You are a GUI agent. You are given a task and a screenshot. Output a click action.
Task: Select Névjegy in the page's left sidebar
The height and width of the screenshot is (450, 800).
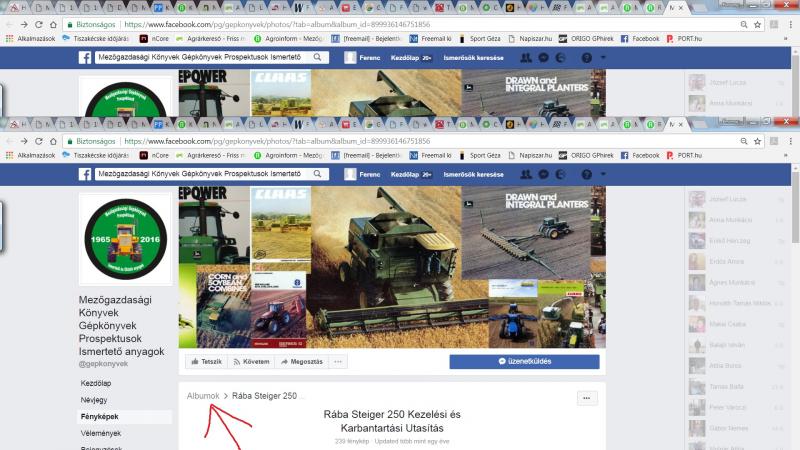coord(94,400)
